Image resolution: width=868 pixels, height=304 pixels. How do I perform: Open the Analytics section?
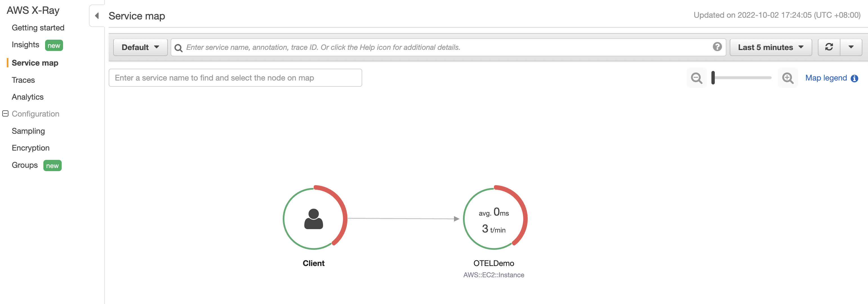pos(28,97)
